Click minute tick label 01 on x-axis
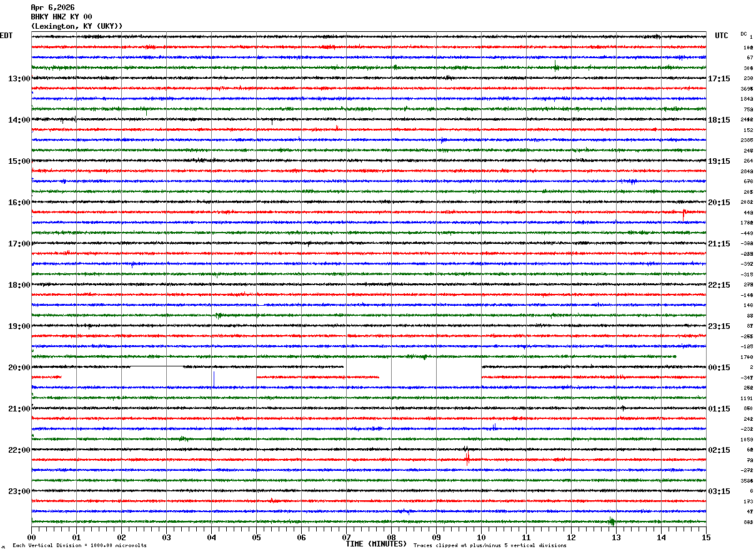Screen dimensions: 756x554 point(76,537)
